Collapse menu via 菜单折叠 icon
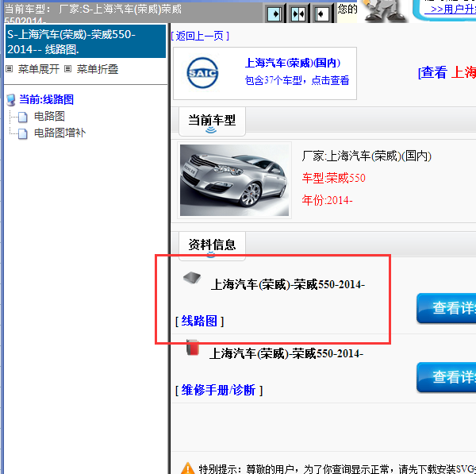This screenshot has width=476, height=474. [x=68, y=69]
